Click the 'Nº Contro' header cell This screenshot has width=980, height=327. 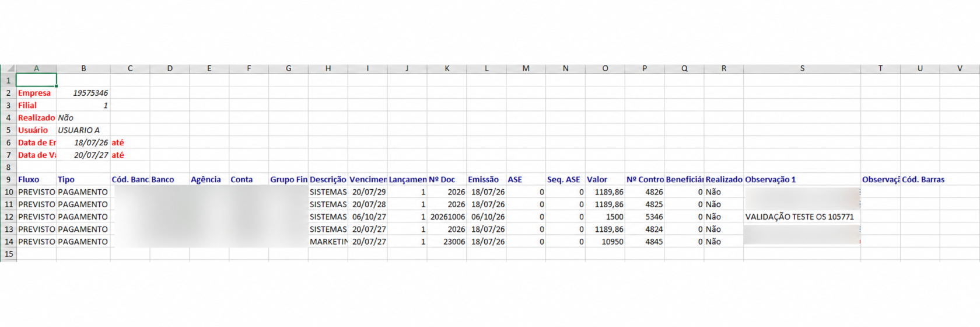[645, 179]
